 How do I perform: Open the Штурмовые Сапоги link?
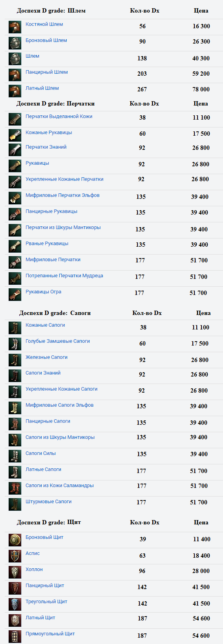pos(48,502)
